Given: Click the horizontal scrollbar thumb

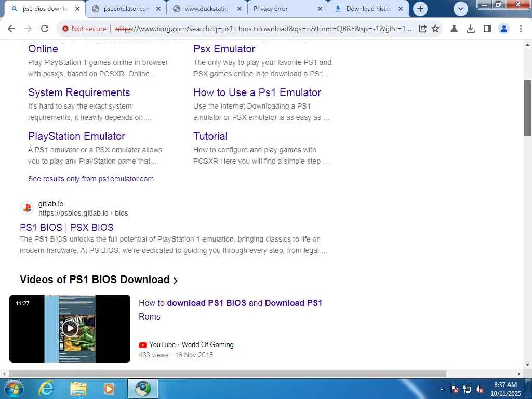Looking at the screenshot, I should click(x=228, y=374).
